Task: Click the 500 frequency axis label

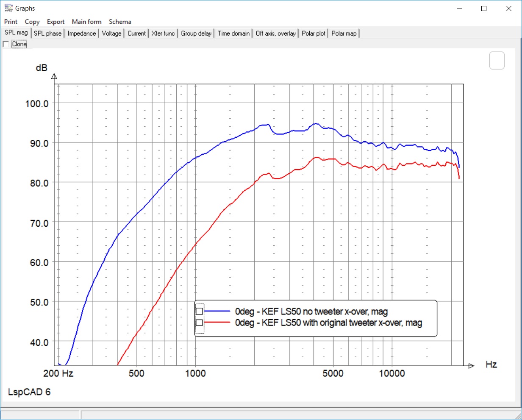Action: (x=136, y=373)
